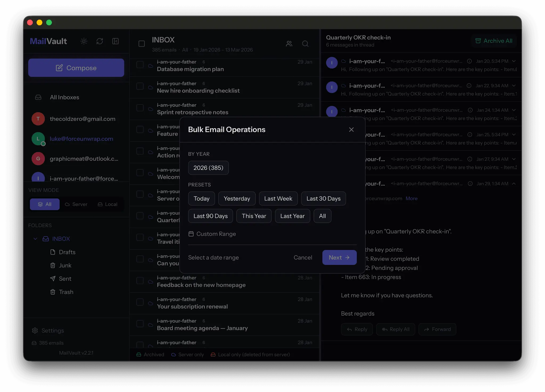Click the Archived legend icon in footer

139,355
